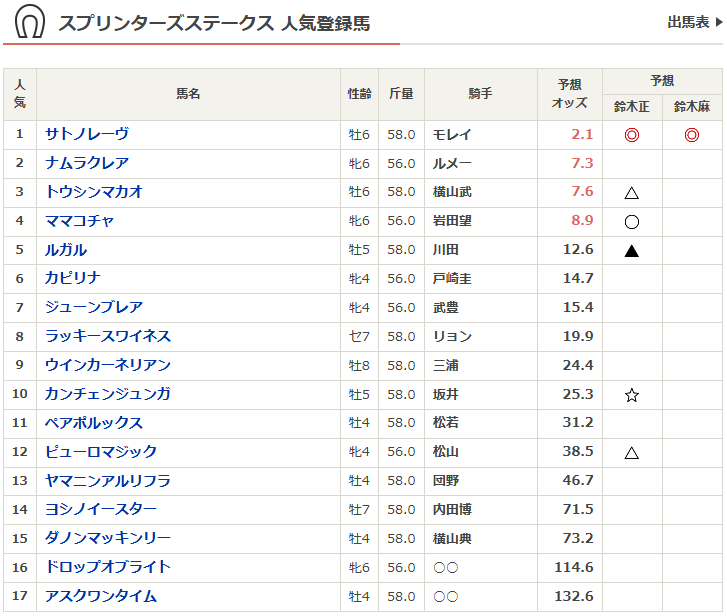Open horse ナムラクレア
Screen dimensions: 727x616
[87, 163]
